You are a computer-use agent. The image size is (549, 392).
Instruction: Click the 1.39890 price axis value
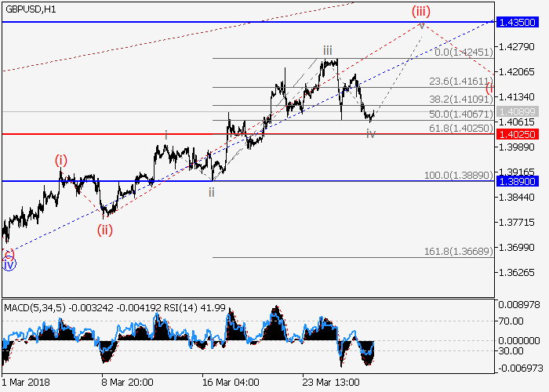tap(517, 147)
